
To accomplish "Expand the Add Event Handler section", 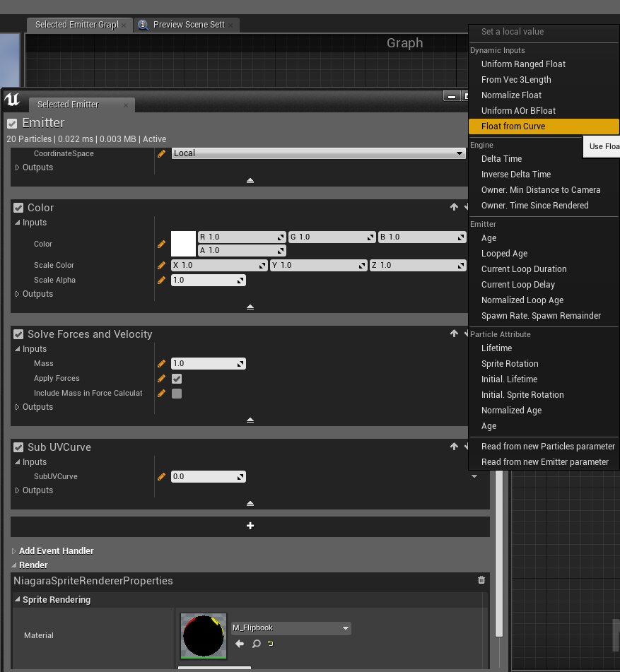I will (13, 551).
